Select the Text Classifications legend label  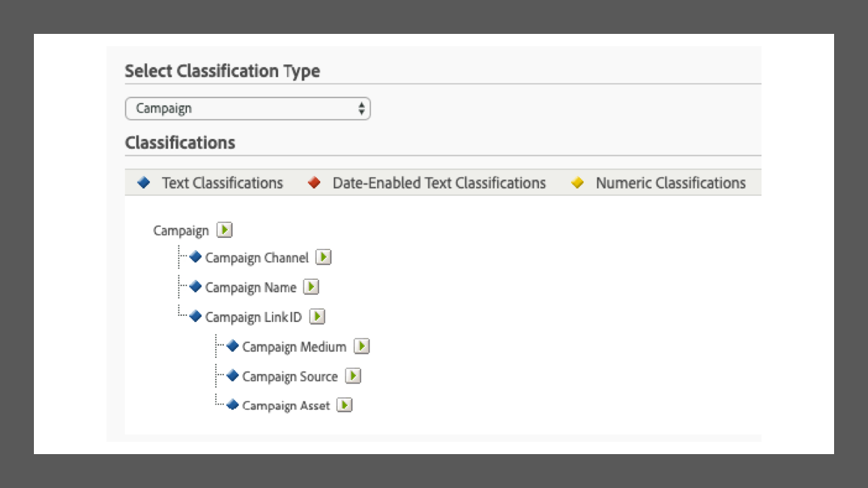point(222,182)
